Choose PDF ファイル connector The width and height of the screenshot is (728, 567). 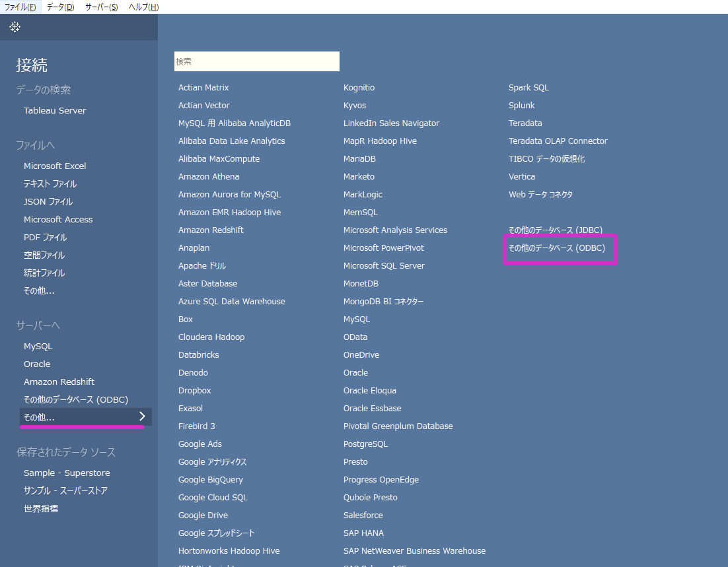pos(46,237)
